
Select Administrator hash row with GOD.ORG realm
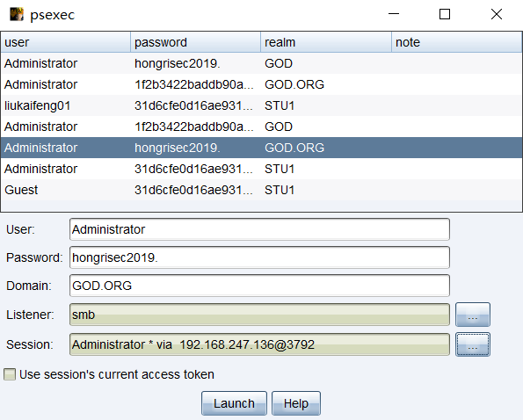pos(262,84)
